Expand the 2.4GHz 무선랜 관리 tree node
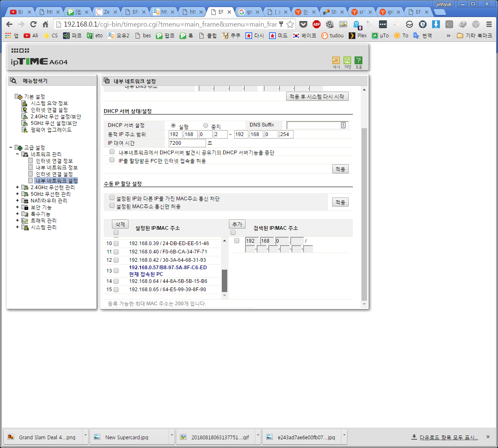This screenshot has height=448, width=498. coord(17,187)
